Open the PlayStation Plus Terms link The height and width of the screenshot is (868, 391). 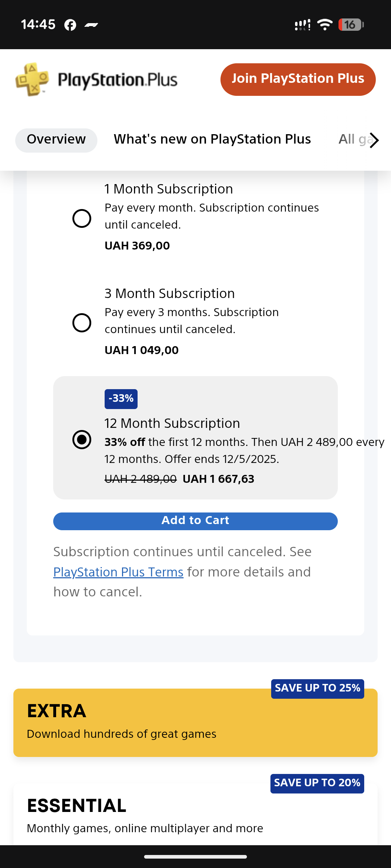118,572
